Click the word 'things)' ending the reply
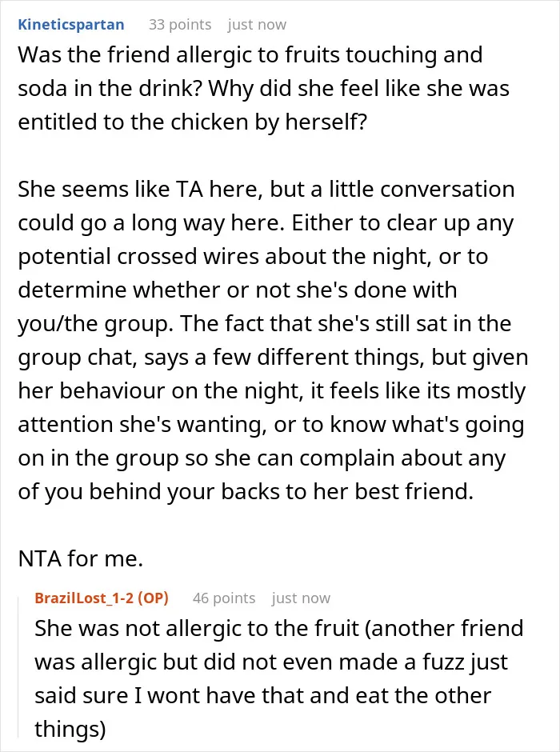 pos(70,729)
